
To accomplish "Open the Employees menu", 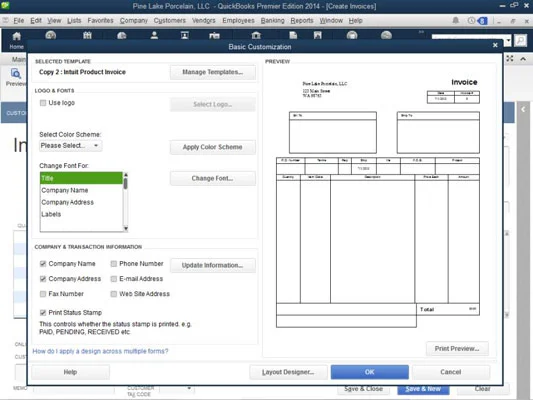I will pos(238,21).
